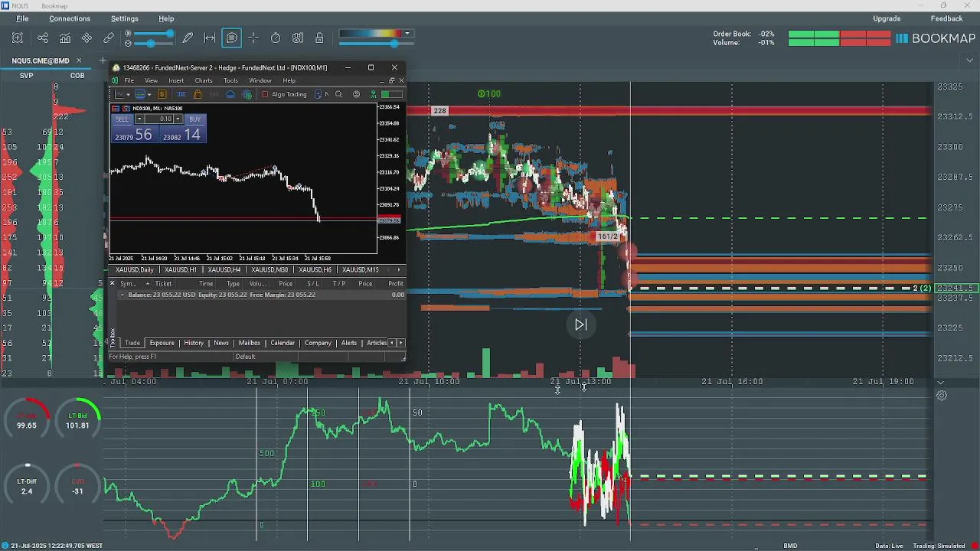Open the Insert menu in MetaTrader window
Screen dimensions: 980x551
coord(176,80)
